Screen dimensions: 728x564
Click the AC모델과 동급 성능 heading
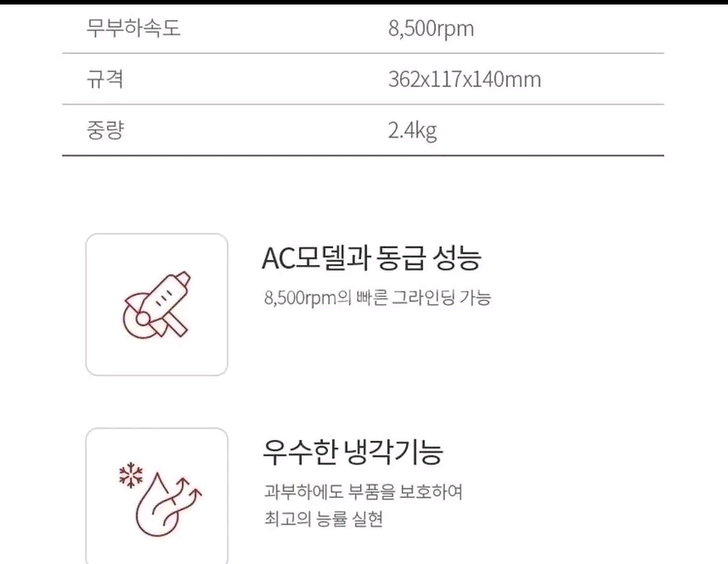pyautogui.click(x=371, y=259)
